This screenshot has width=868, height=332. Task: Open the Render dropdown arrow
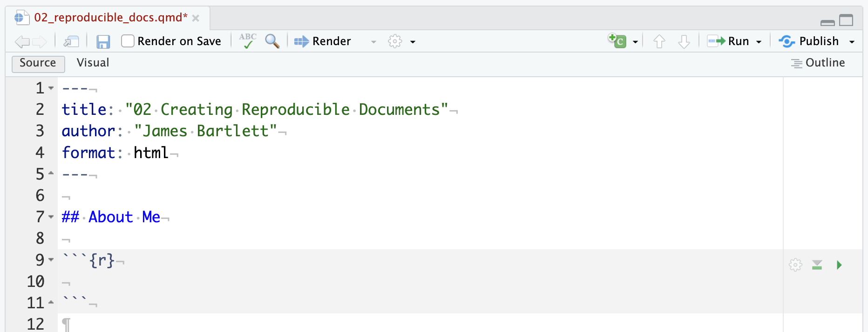[x=373, y=42]
